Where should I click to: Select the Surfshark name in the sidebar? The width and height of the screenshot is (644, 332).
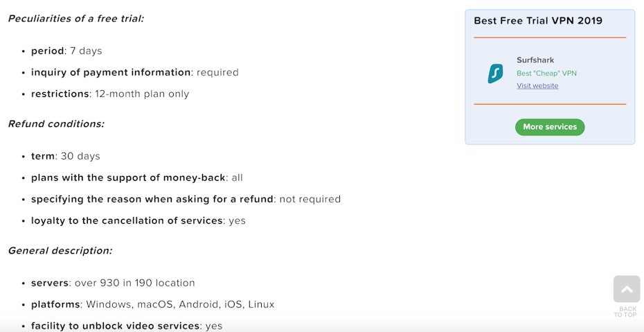click(535, 60)
